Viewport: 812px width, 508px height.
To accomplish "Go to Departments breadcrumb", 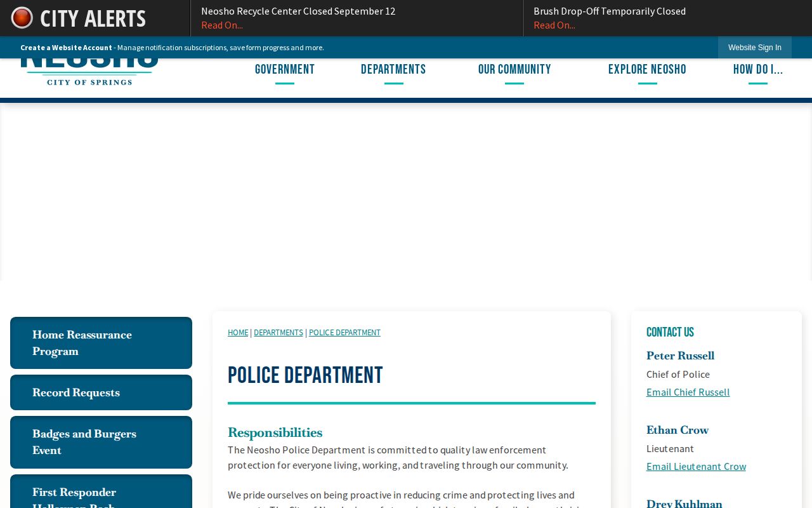I will coord(278,333).
